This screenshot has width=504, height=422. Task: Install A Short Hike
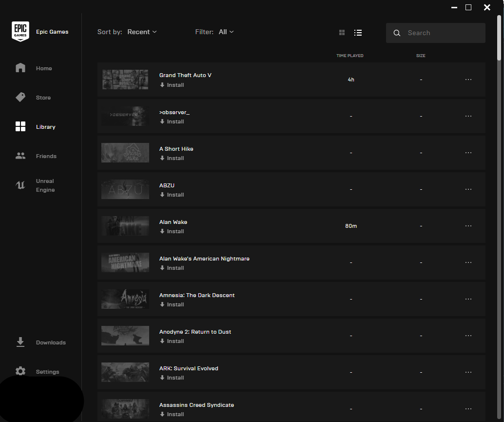click(x=172, y=158)
